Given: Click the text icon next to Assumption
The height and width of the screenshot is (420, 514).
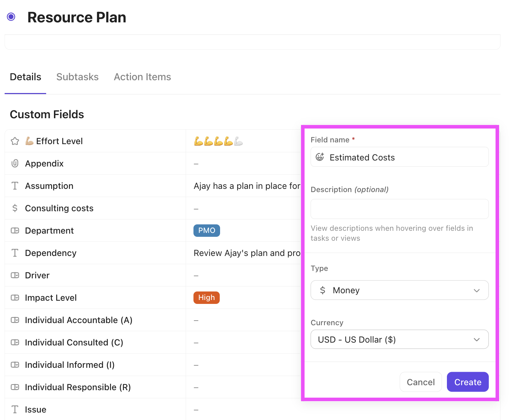Looking at the screenshot, I should pyautogui.click(x=15, y=185).
